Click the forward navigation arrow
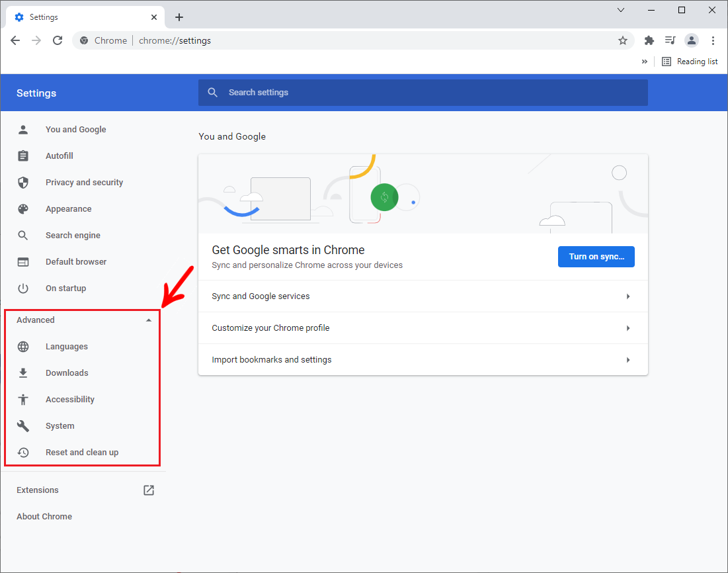728x573 pixels. 36,40
